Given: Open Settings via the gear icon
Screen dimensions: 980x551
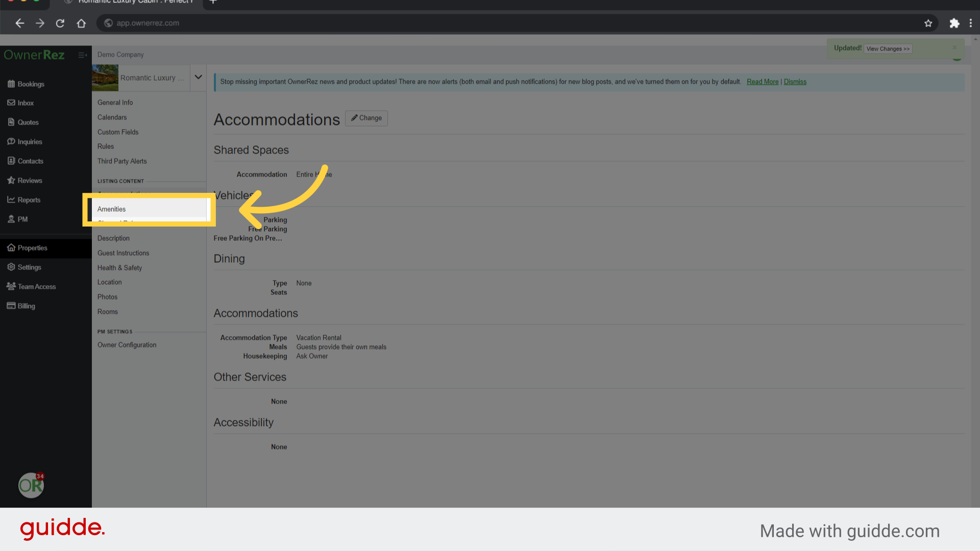Looking at the screenshot, I should [x=28, y=267].
